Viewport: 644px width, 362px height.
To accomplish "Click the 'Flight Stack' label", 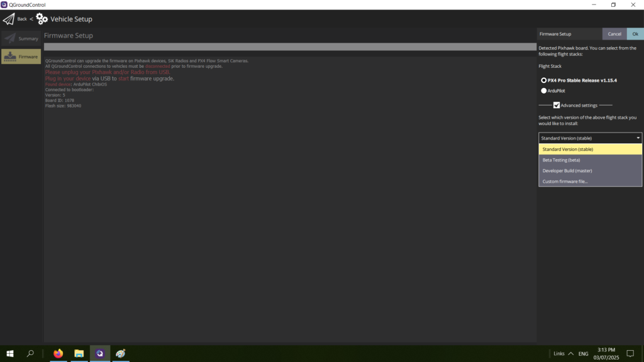I will point(550,66).
